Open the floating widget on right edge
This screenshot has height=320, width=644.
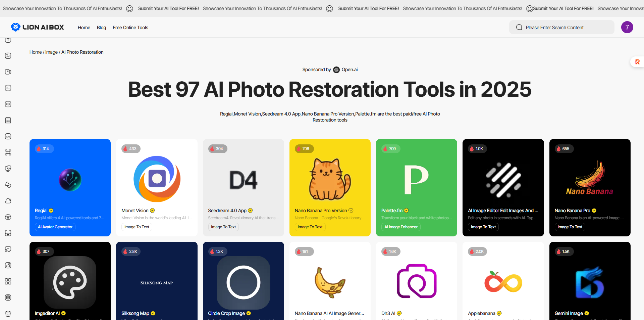637,62
